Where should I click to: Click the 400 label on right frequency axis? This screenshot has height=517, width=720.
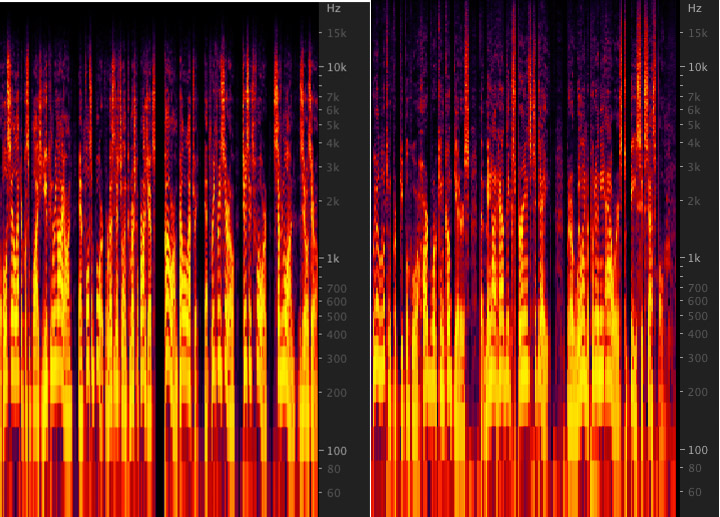click(x=693, y=334)
